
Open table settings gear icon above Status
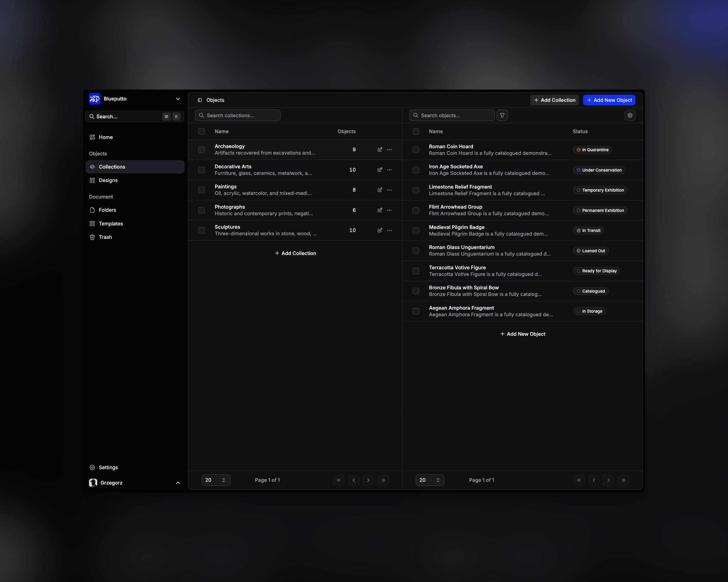(630, 115)
